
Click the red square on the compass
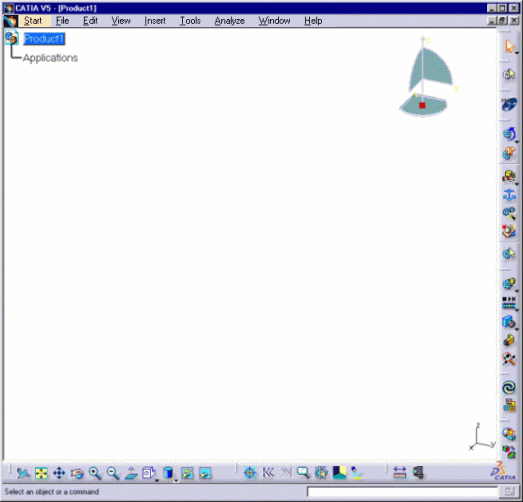pyautogui.click(x=422, y=105)
